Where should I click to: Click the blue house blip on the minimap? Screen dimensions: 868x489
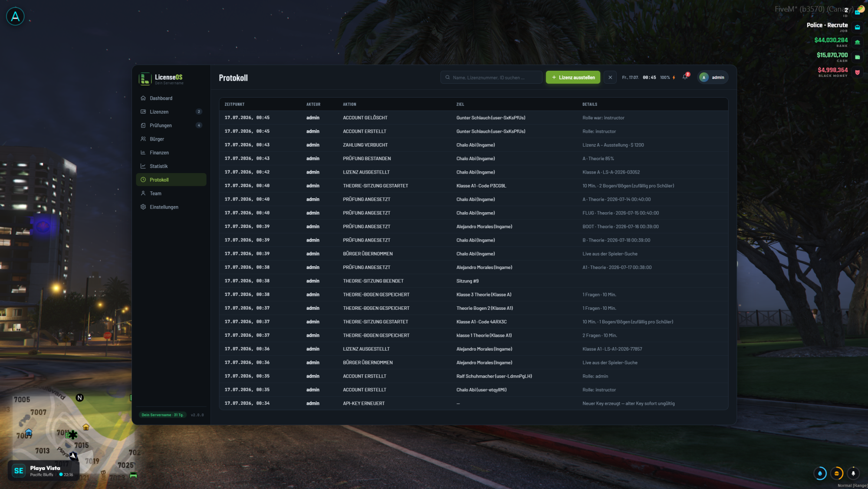(x=29, y=432)
